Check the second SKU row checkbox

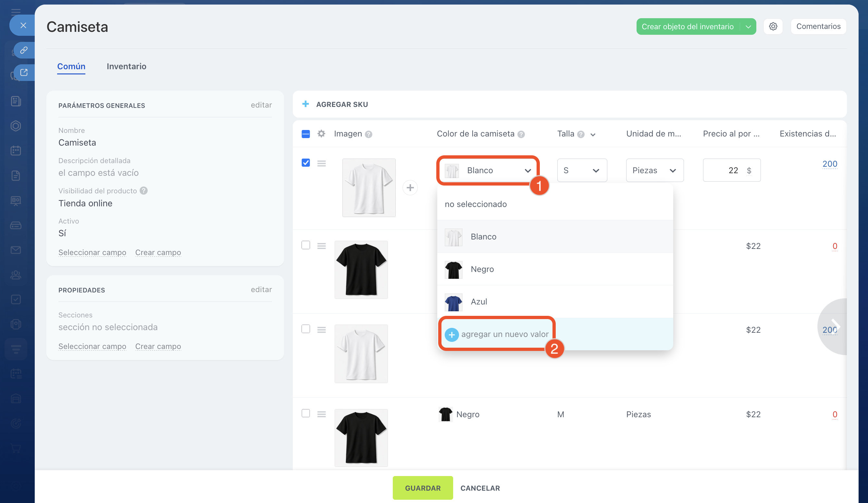pos(305,245)
